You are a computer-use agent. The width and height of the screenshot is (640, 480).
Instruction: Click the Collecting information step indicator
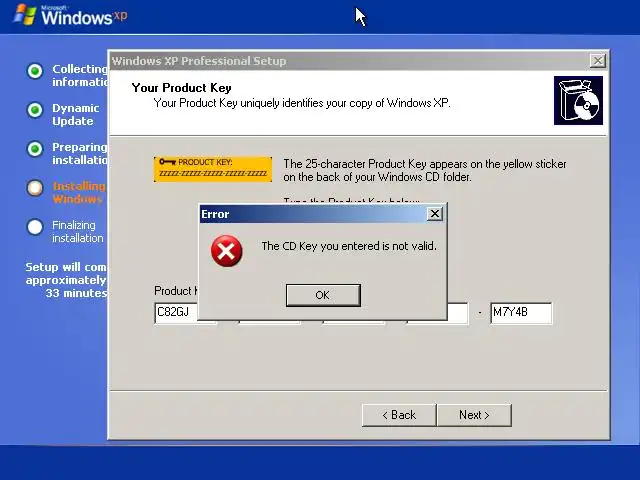pos(35,71)
